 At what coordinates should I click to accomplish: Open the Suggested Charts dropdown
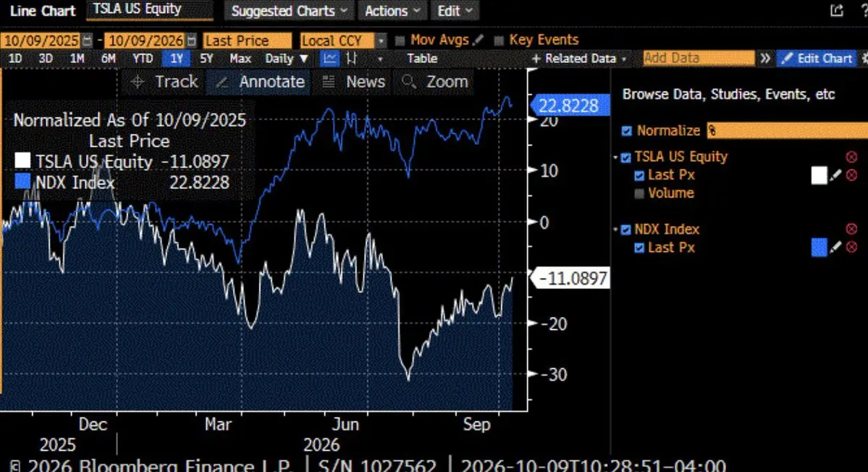289,11
